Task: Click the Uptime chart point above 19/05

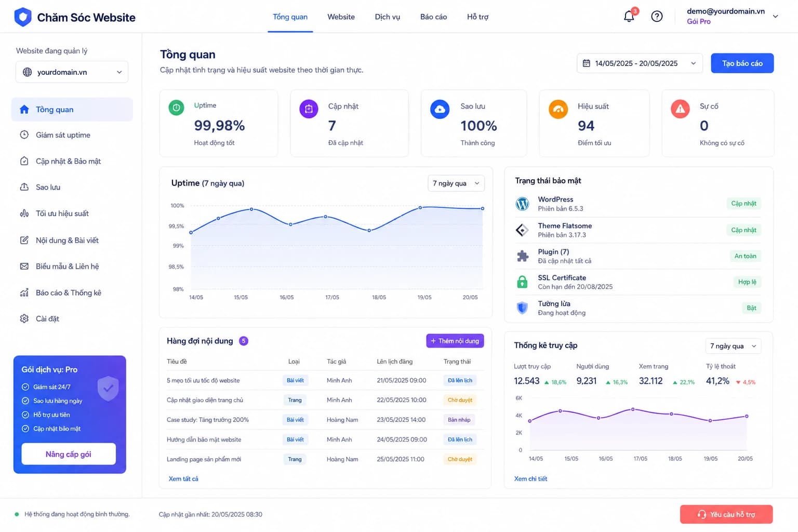Action: [420, 208]
